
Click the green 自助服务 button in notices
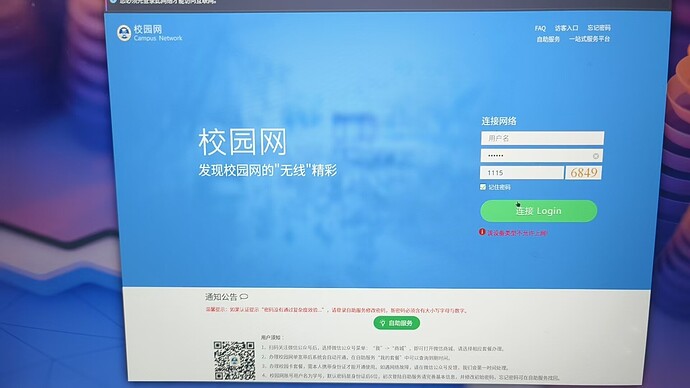396,323
